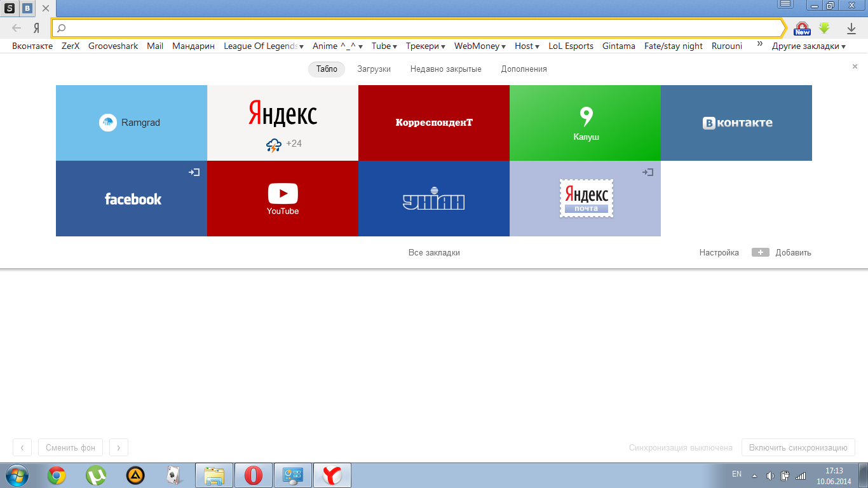
Task: Open the browser menu hamburger button
Action: tap(785, 4)
